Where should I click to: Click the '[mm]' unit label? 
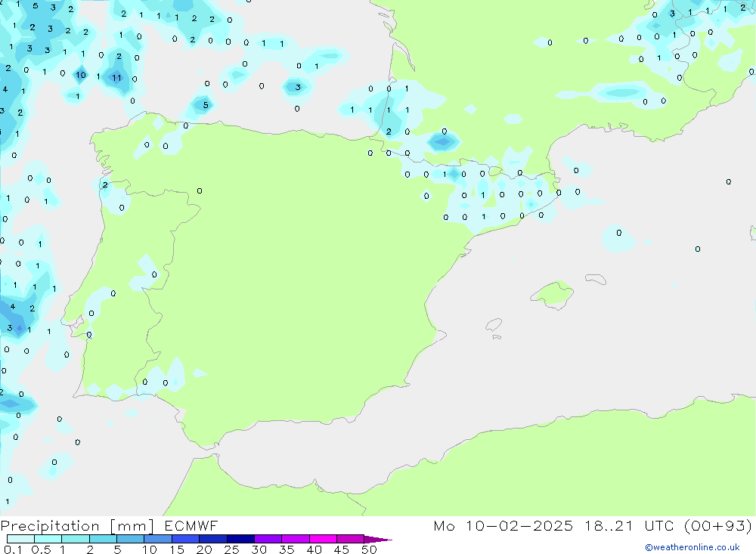coord(132,526)
